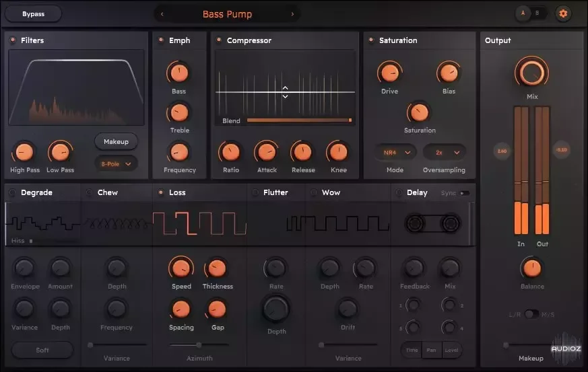Click the Compressor Attack knob
The image size is (588, 372).
267,152
